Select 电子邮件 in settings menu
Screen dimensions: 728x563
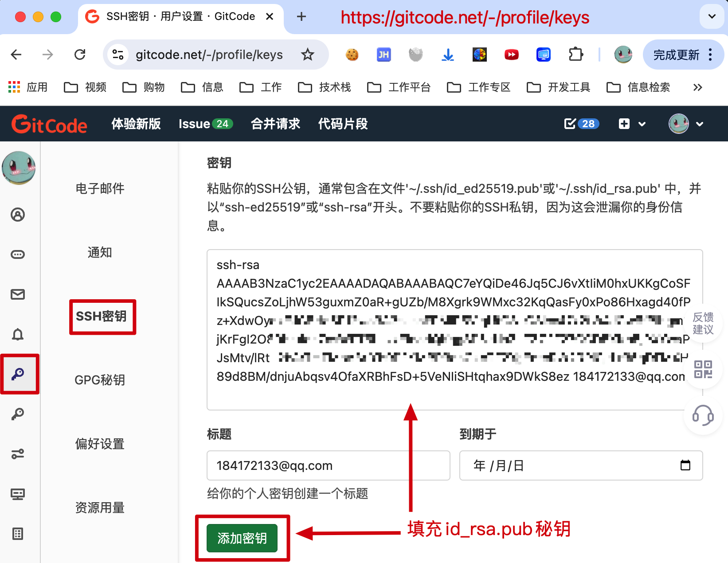(100, 188)
